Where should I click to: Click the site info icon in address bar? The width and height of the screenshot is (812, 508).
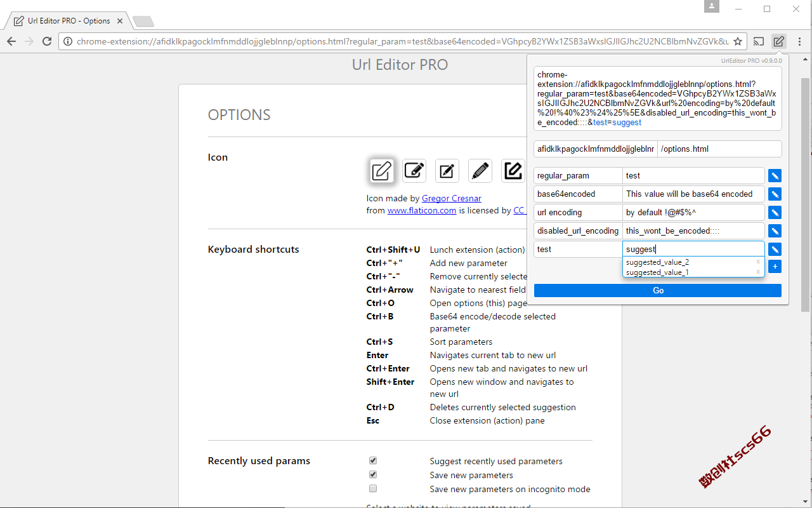coord(69,41)
